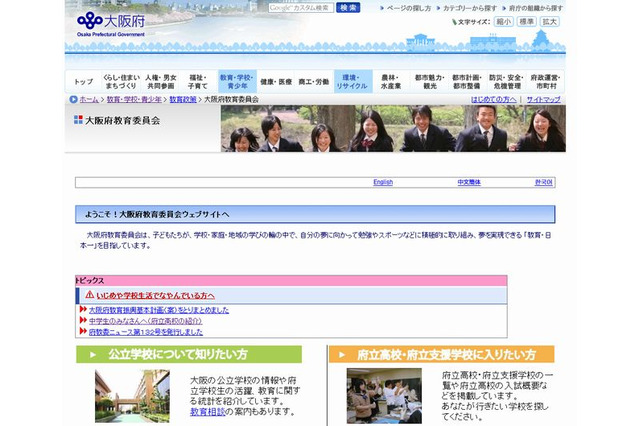
Task: Open 府政運営・市町村 tab
Action: (x=545, y=82)
